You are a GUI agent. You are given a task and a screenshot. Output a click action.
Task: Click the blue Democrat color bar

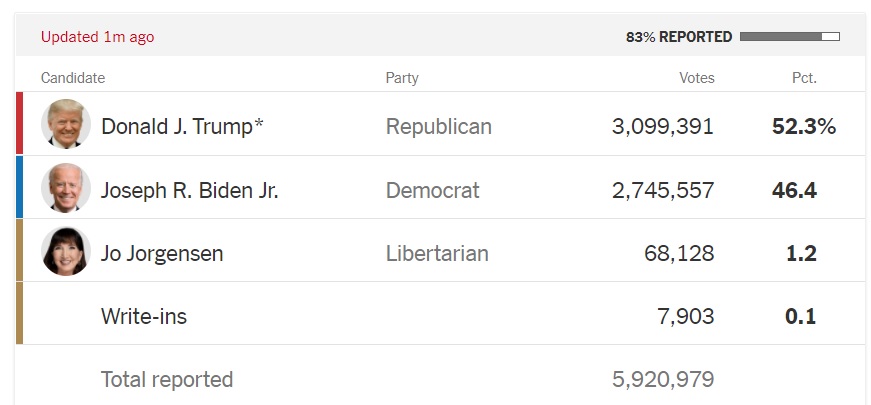19,188
